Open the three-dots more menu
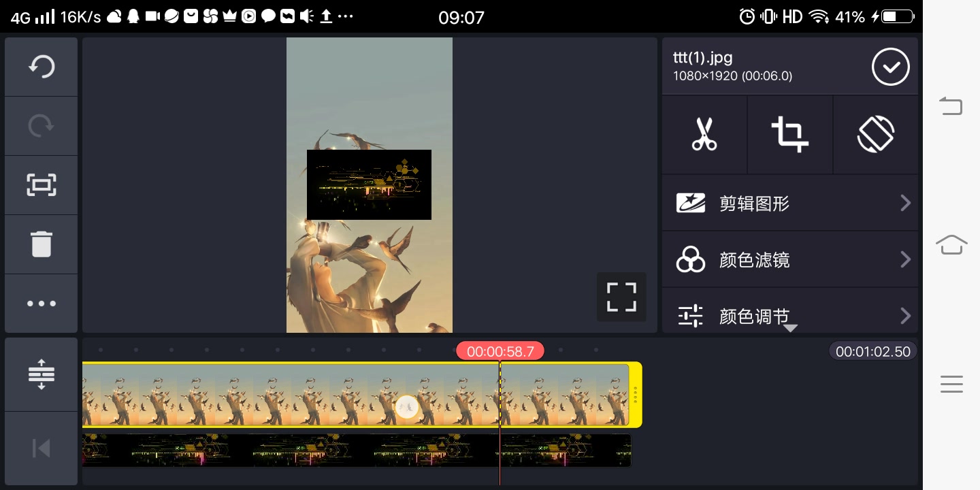 point(42,304)
